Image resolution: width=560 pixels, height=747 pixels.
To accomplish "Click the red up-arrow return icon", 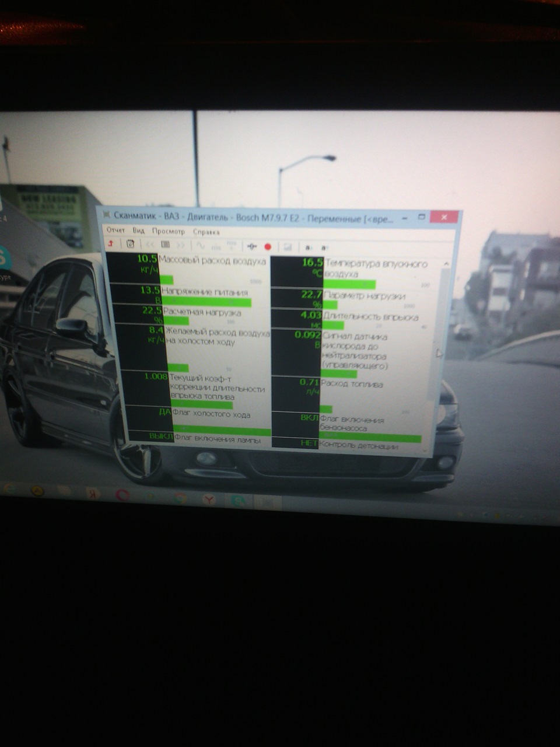I will click(110, 244).
